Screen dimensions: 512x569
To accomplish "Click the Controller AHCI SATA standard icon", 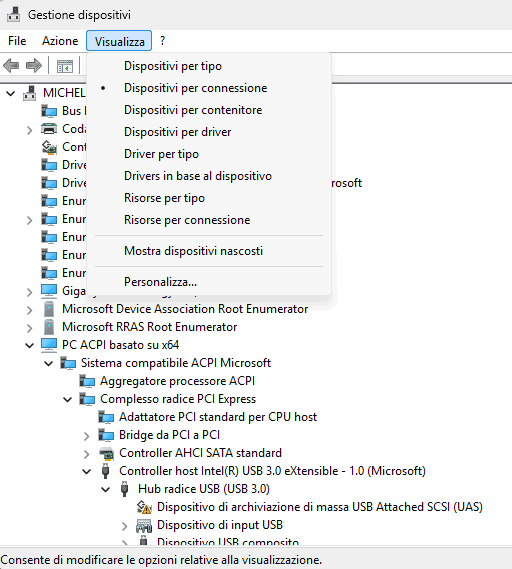I will [106, 453].
